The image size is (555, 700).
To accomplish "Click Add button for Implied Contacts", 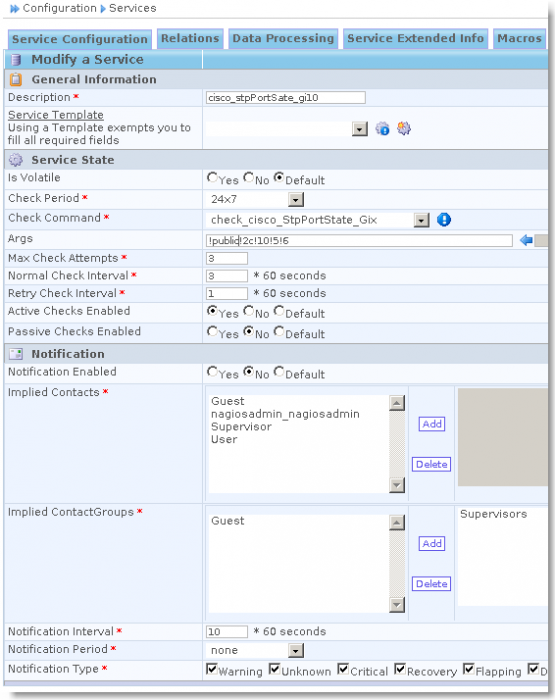I will coord(432,424).
